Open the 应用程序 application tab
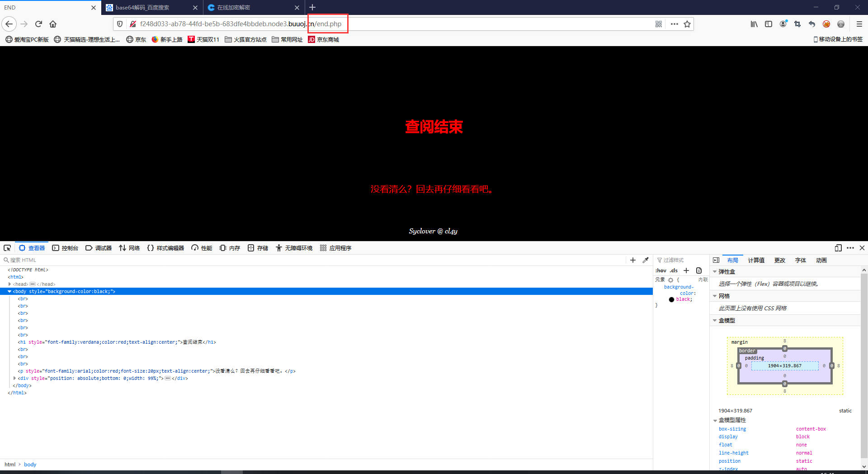The height and width of the screenshot is (474, 868). (335, 248)
